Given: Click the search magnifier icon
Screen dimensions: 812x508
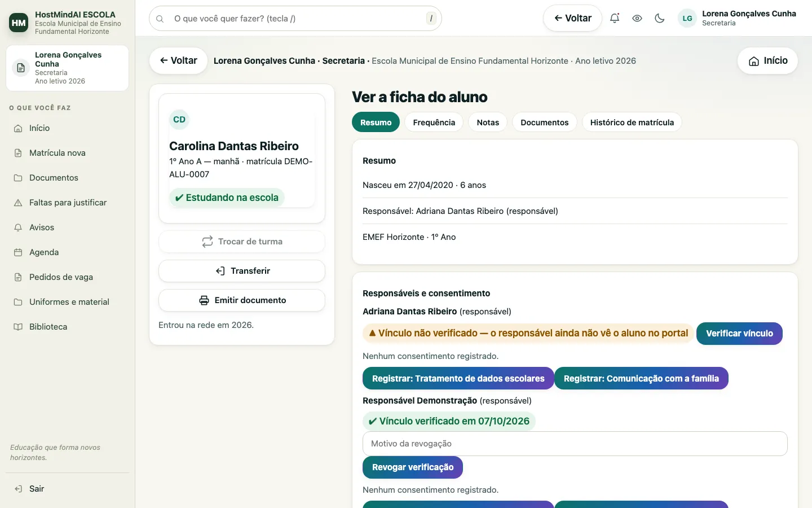Looking at the screenshot, I should click(x=160, y=19).
